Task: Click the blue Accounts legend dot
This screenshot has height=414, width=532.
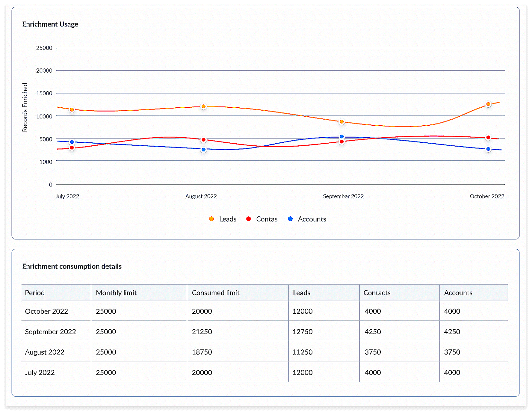Action: pos(290,219)
